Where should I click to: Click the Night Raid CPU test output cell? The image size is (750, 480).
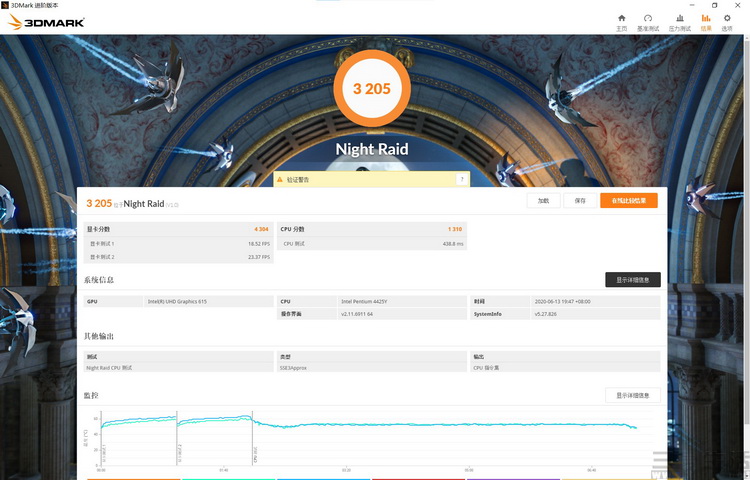178,368
